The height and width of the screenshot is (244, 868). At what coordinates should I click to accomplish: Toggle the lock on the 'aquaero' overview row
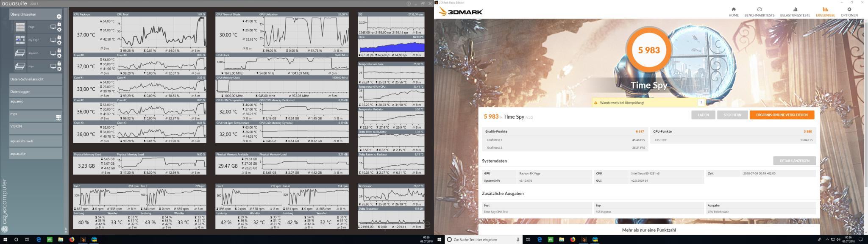(59, 51)
